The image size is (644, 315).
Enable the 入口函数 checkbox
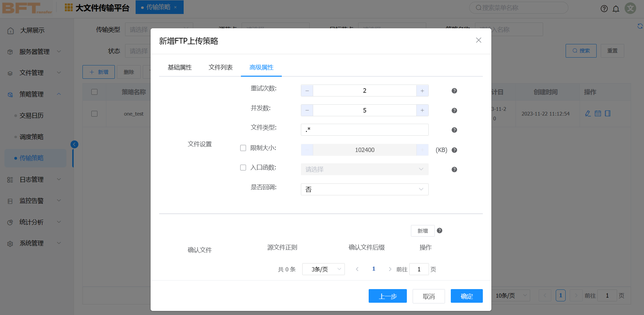(x=243, y=167)
